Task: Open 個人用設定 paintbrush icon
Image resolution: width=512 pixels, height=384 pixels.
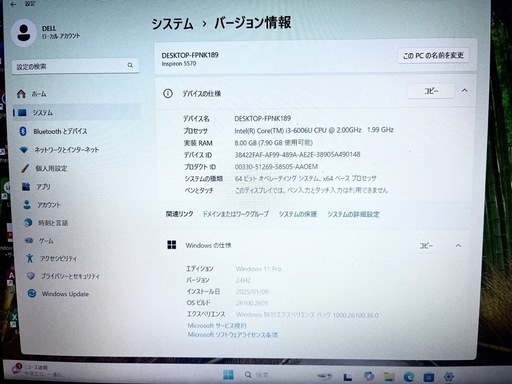Action: (25, 168)
